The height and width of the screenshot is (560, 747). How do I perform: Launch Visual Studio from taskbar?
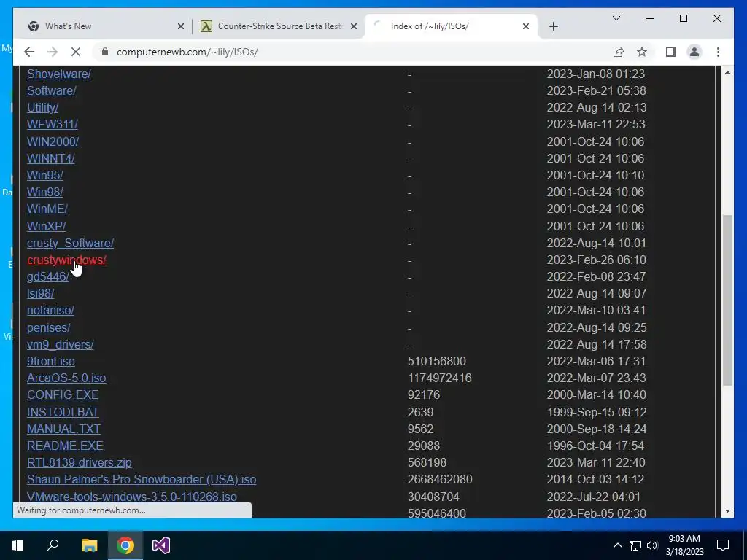[x=161, y=545]
